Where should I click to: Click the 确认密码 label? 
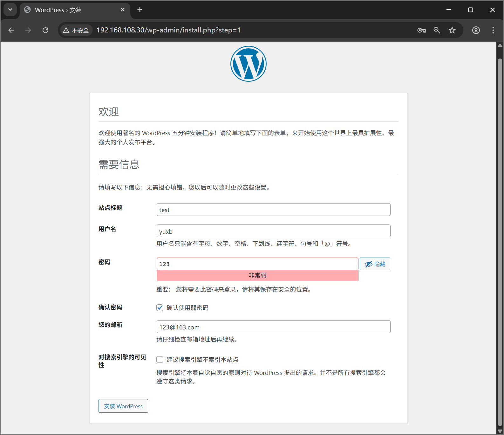[111, 307]
